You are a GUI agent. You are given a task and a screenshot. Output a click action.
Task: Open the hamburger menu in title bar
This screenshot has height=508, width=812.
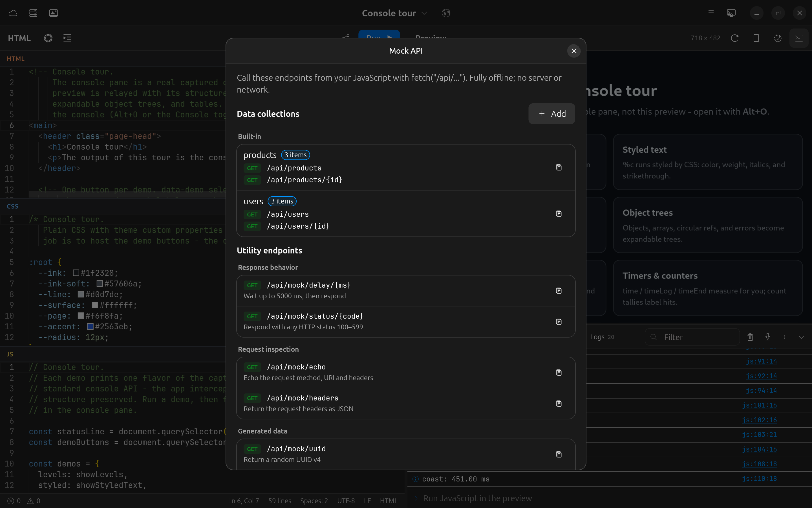[711, 13]
